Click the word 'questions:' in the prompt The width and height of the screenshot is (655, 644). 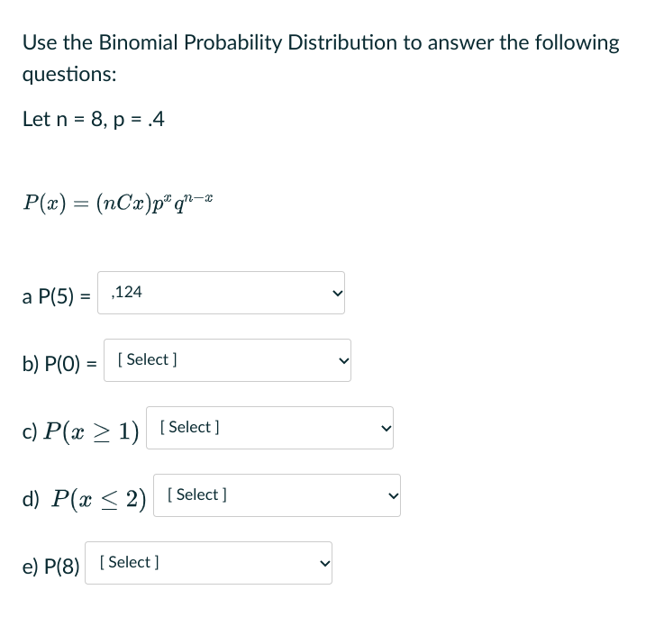pos(69,75)
